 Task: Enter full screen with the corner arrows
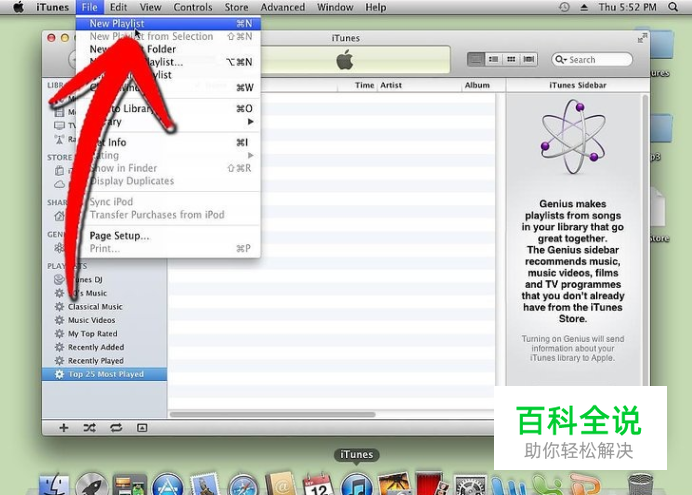[642, 38]
